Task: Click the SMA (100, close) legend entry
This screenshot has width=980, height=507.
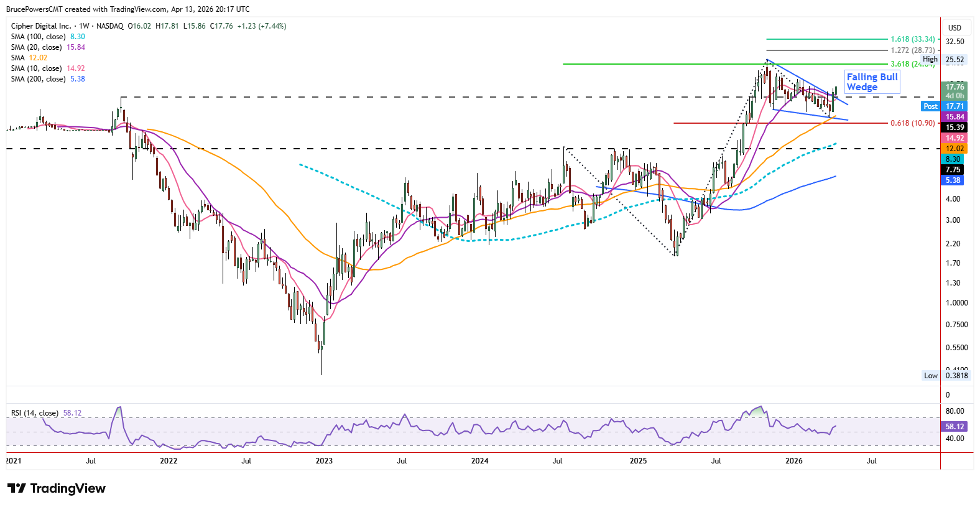Action: (x=48, y=37)
